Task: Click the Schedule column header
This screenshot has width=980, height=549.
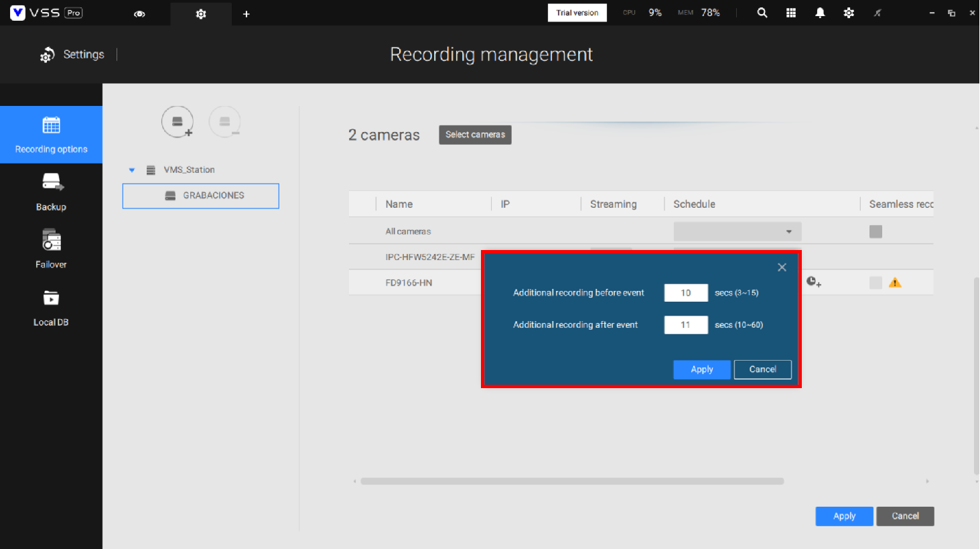Action: [694, 204]
